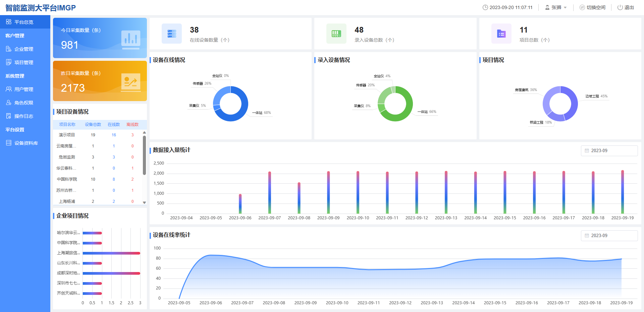Click the online devices server icon
Viewport: 644px width, 312px height.
[172, 34]
